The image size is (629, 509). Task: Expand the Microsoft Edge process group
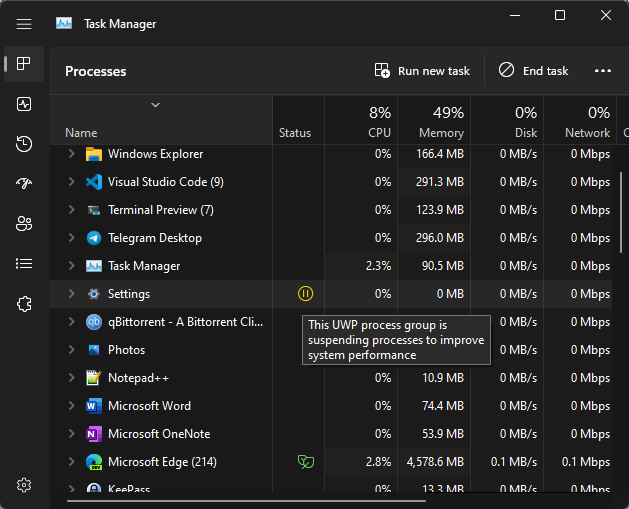(x=71, y=462)
